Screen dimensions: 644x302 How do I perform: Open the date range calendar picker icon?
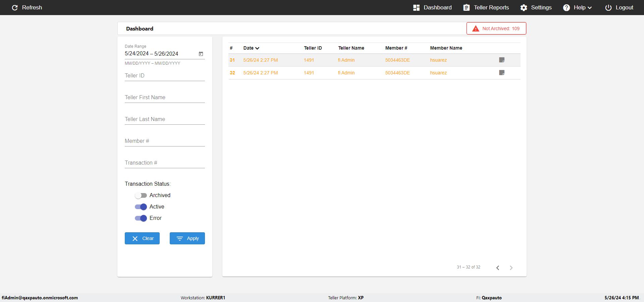click(201, 54)
